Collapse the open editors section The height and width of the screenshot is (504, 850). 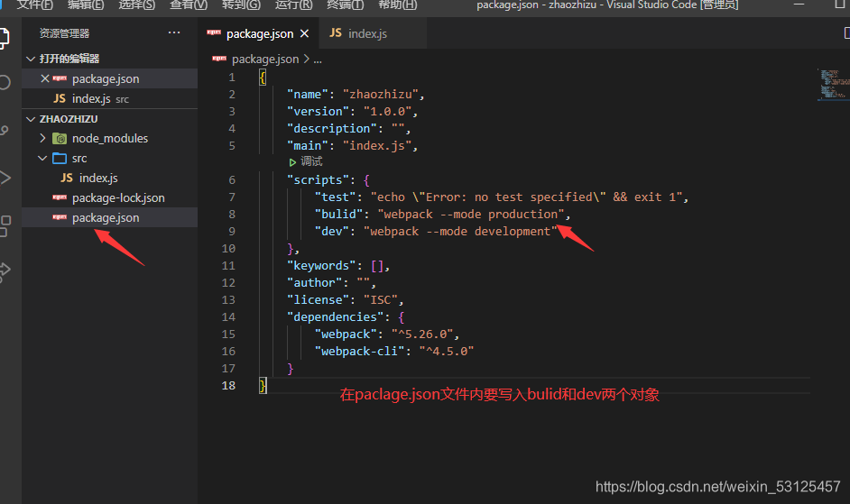(x=31, y=59)
